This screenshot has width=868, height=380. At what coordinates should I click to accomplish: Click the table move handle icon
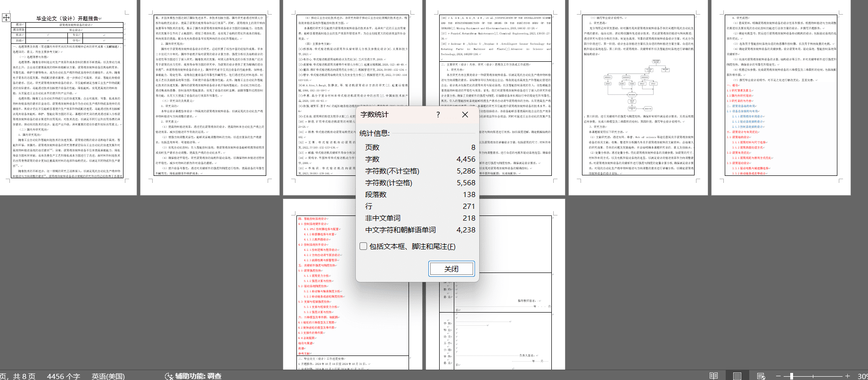pyautogui.click(x=6, y=17)
